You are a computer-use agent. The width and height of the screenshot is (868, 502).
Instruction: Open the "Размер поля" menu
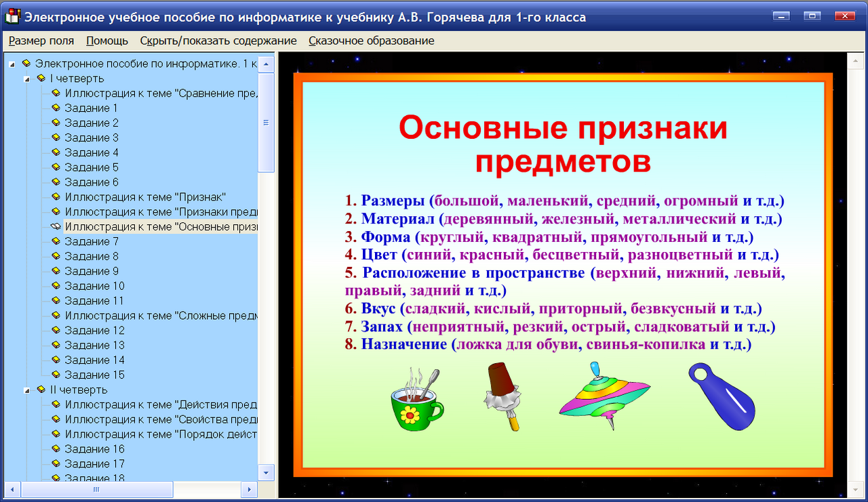coord(41,41)
